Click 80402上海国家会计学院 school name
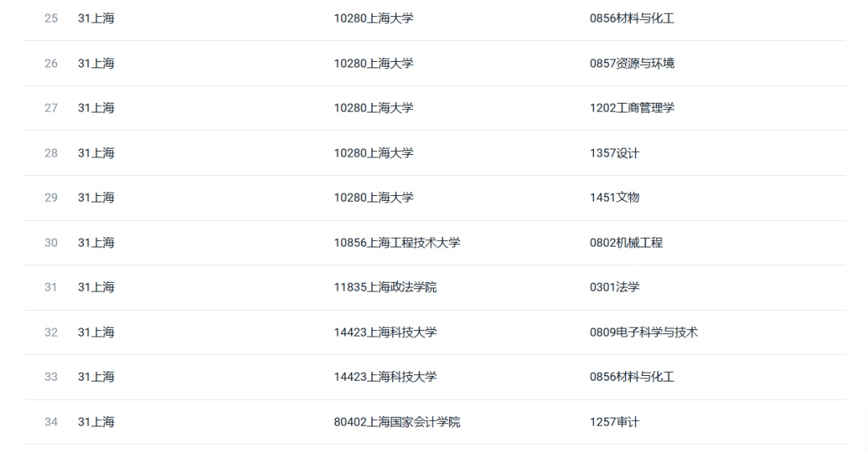The image size is (868, 453). (396, 422)
